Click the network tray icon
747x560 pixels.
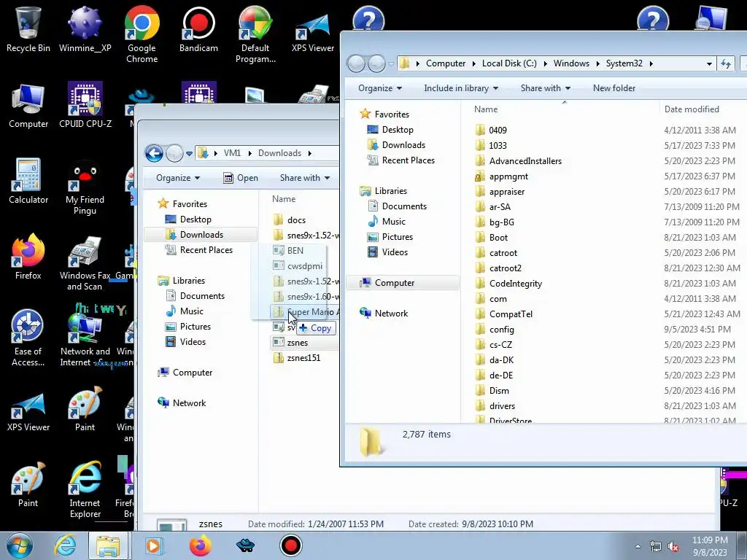point(656,546)
